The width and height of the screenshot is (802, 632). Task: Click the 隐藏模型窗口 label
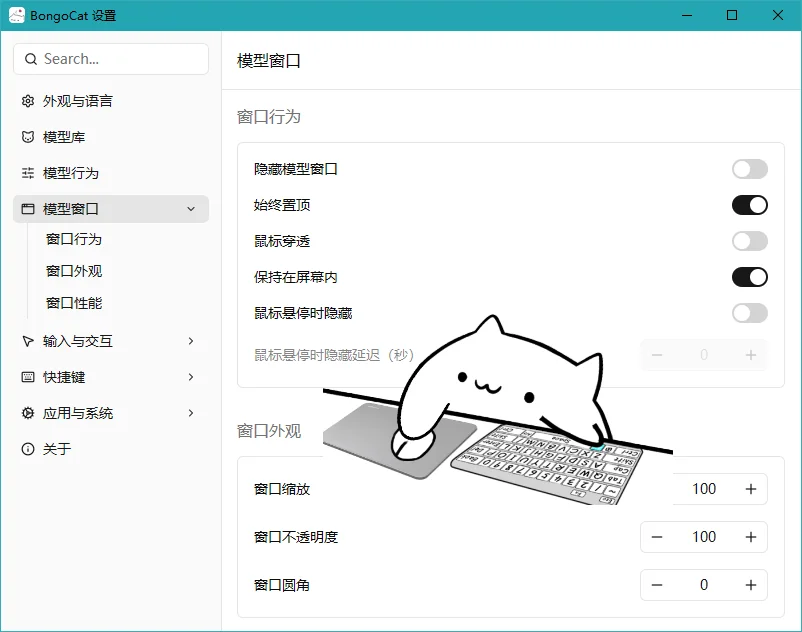tap(296, 169)
